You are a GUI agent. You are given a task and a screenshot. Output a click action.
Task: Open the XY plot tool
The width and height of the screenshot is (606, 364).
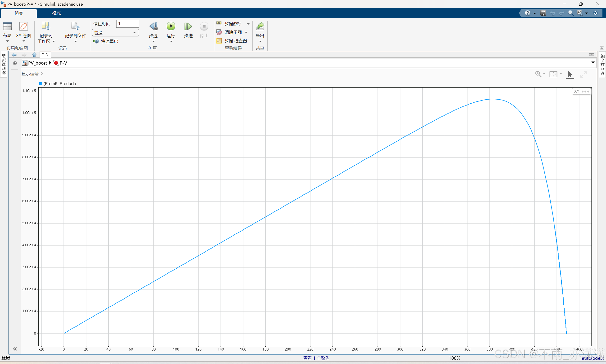(x=24, y=26)
